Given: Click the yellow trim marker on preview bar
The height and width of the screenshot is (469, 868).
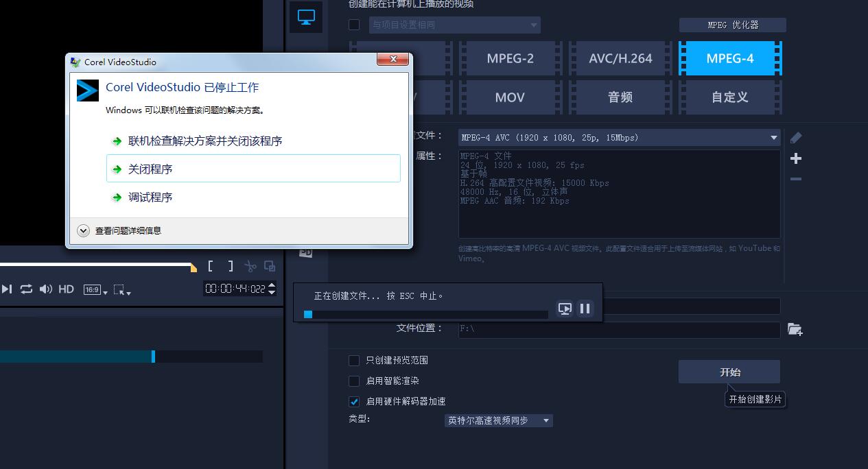Looking at the screenshot, I should (193, 267).
